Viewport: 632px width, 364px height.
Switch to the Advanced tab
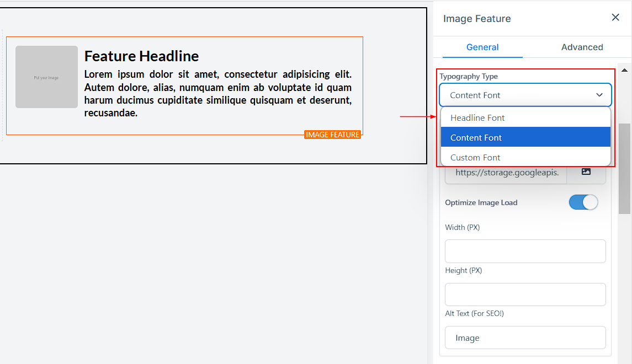[x=582, y=47]
